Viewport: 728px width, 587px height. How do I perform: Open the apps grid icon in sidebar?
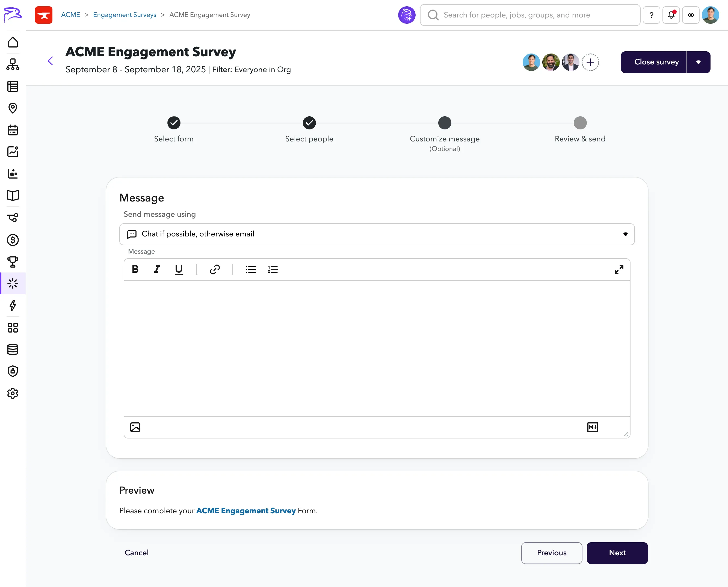coord(13,327)
